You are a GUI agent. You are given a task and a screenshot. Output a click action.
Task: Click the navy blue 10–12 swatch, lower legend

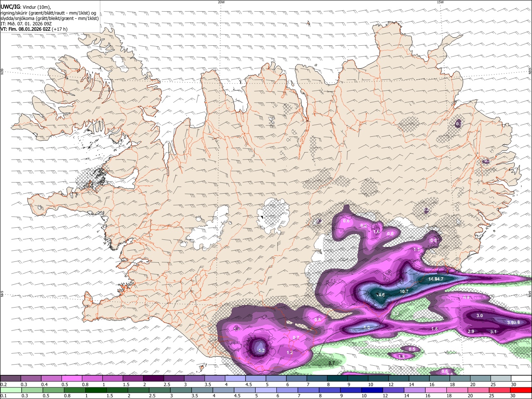point(372,390)
